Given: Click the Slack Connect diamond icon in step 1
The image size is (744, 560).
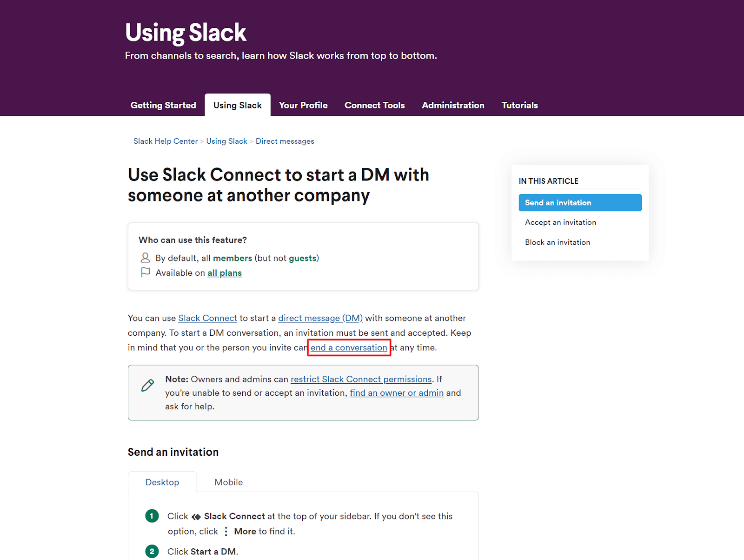Looking at the screenshot, I should [x=196, y=517].
